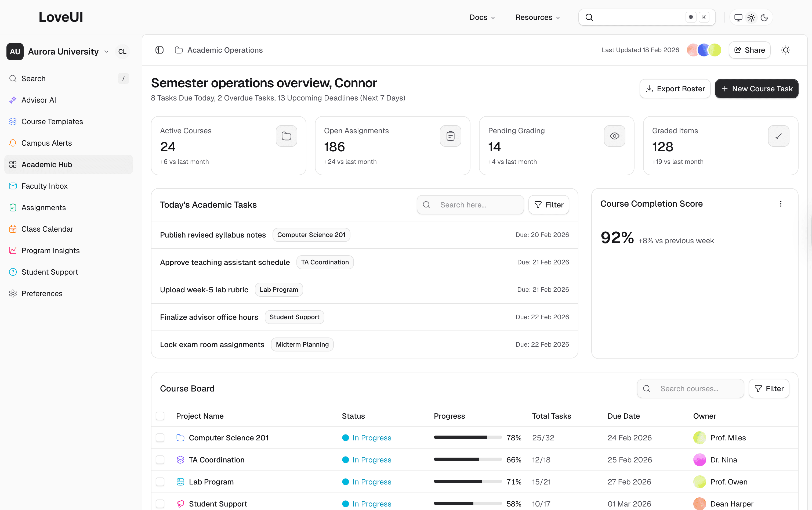This screenshot has height=510, width=812.
Task: Open Faculty Inbox in sidebar
Action: 45,186
